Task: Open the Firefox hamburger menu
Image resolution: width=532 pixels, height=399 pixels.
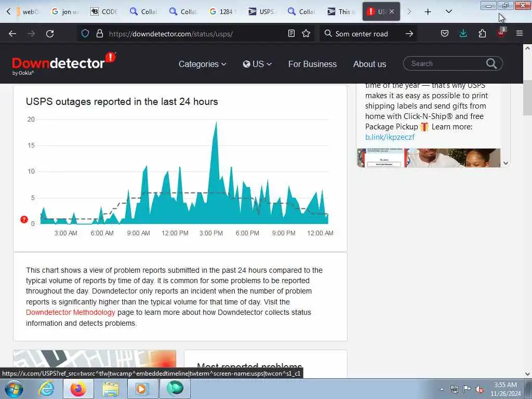Action: click(520, 33)
